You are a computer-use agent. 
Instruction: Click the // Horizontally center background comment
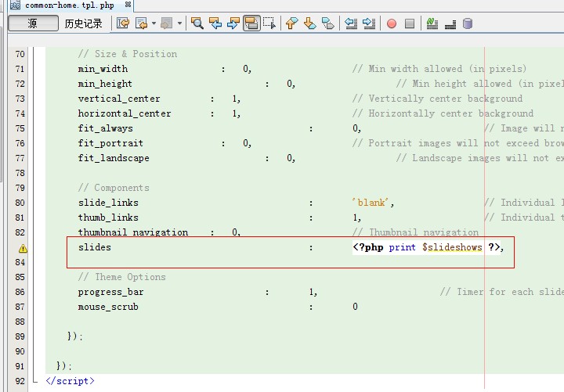click(443, 113)
